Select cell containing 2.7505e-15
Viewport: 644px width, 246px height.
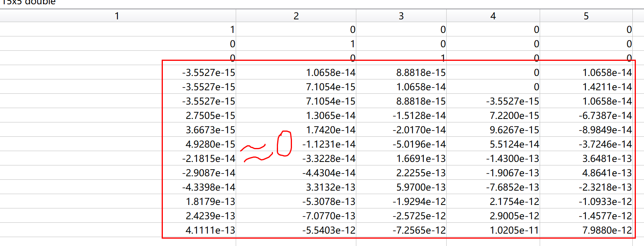click(x=118, y=115)
